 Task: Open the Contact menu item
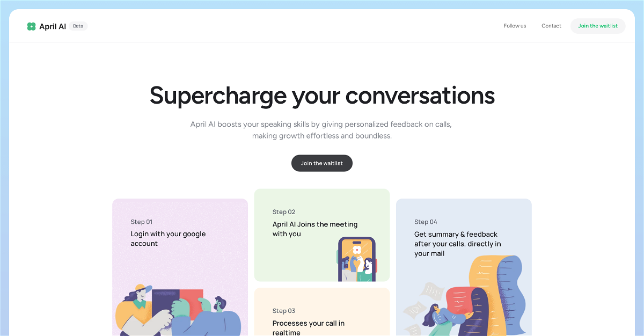coord(551,26)
